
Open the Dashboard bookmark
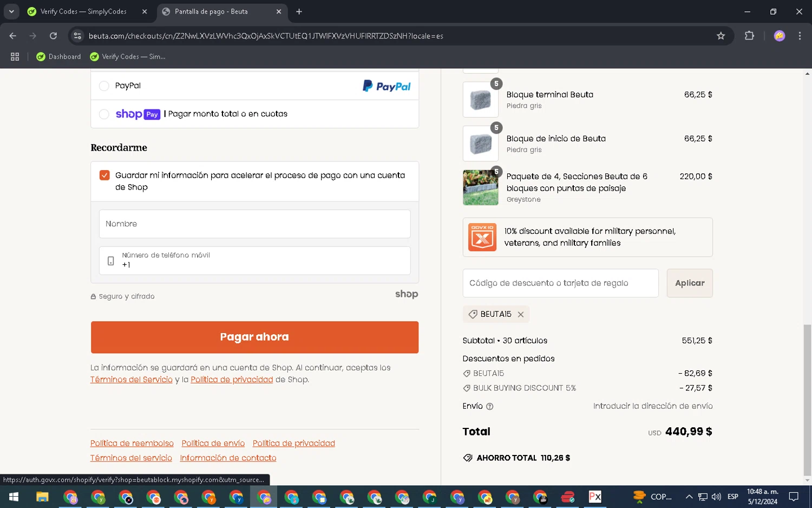(58, 56)
